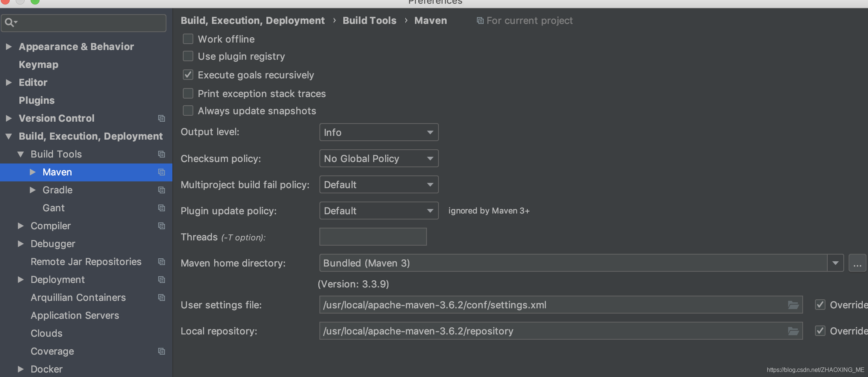Collapse Build, Execution, Deployment node

[x=9, y=136]
